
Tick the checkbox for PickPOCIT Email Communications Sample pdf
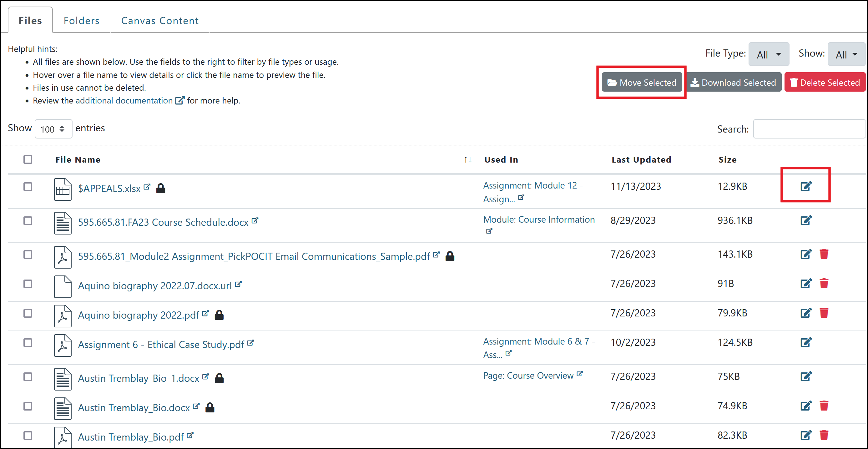pos(28,255)
